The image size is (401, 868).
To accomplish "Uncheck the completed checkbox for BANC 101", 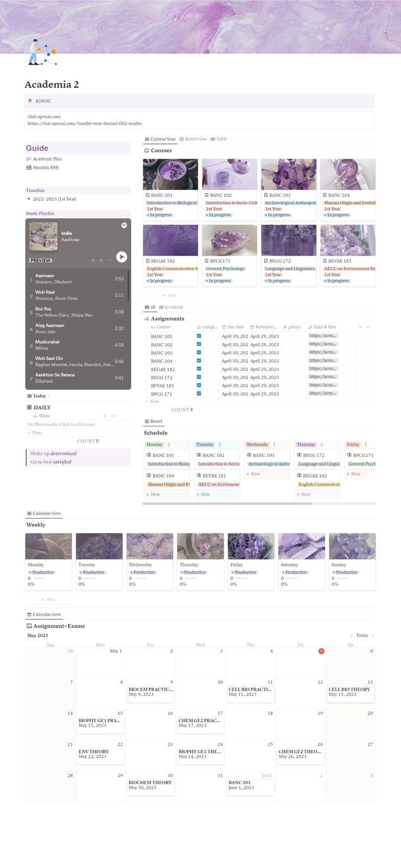I will [199, 336].
